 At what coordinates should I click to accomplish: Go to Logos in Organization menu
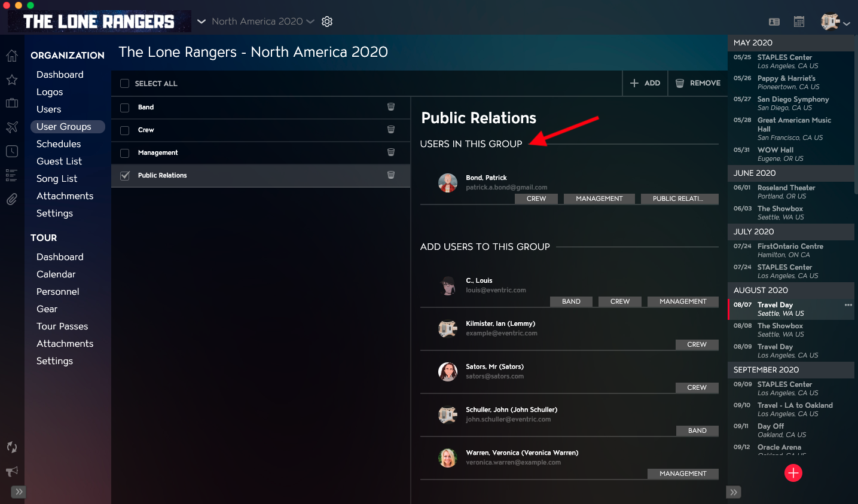pyautogui.click(x=50, y=92)
